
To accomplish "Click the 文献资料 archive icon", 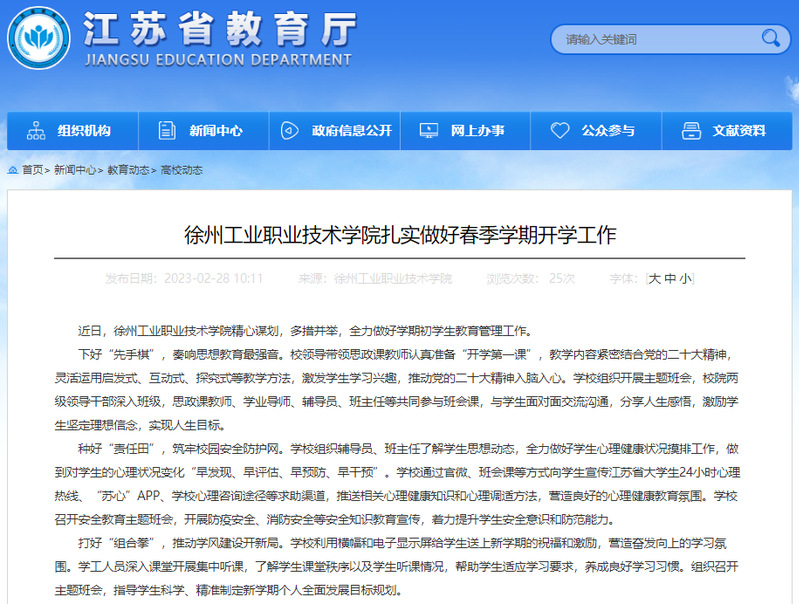I will click(x=689, y=131).
